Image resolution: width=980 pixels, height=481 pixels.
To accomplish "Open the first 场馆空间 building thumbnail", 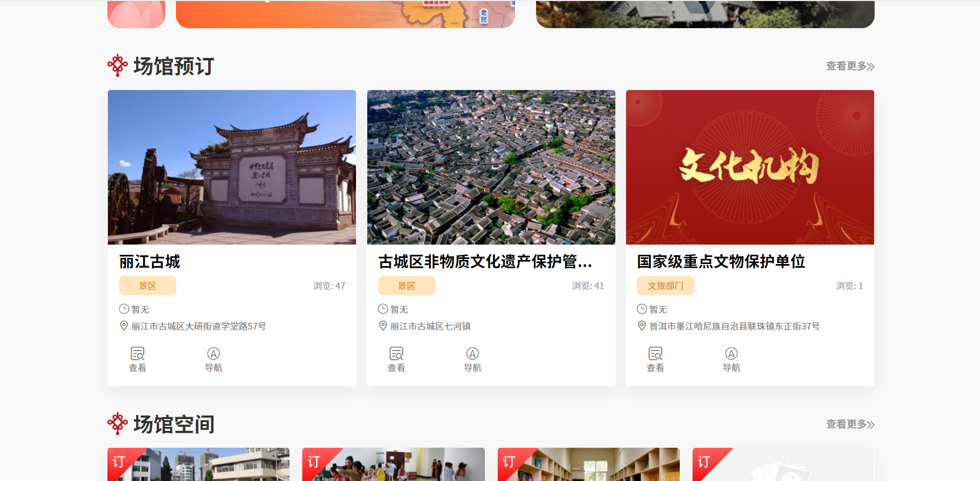I will click(198, 465).
